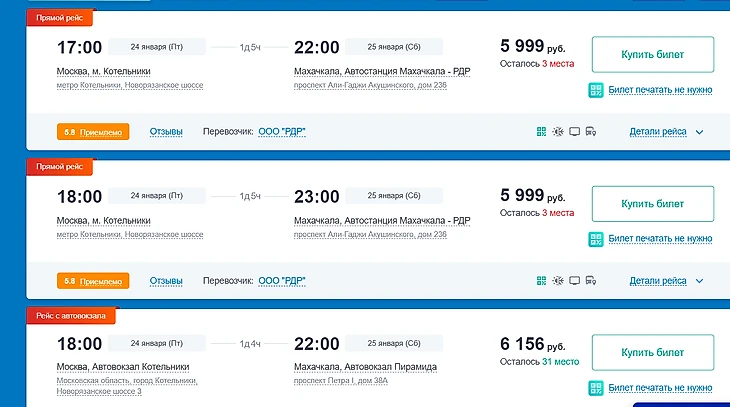730x407 pixels.
Task: Click "Купить билет" for the 17:00 trip
Action: tap(652, 54)
